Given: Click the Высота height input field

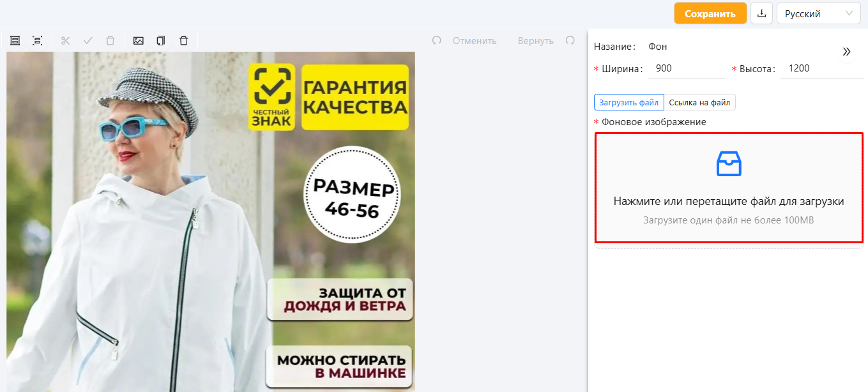Looking at the screenshot, I should click(x=821, y=68).
